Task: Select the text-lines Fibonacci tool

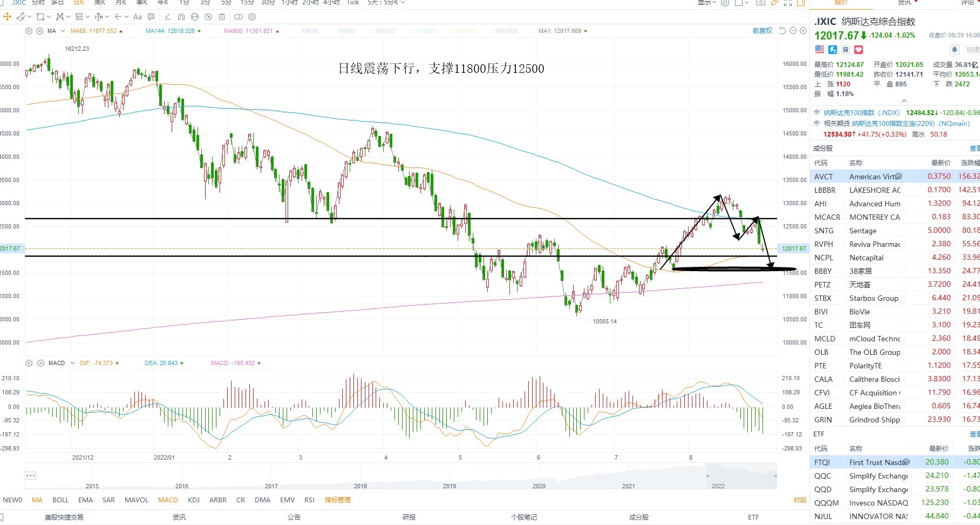Action: [x=79, y=17]
